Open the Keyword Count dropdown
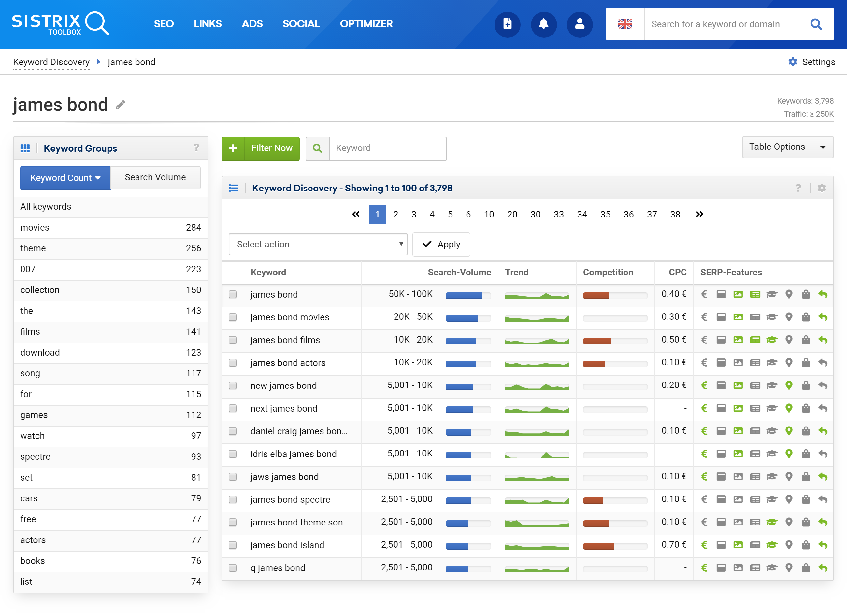 [65, 178]
